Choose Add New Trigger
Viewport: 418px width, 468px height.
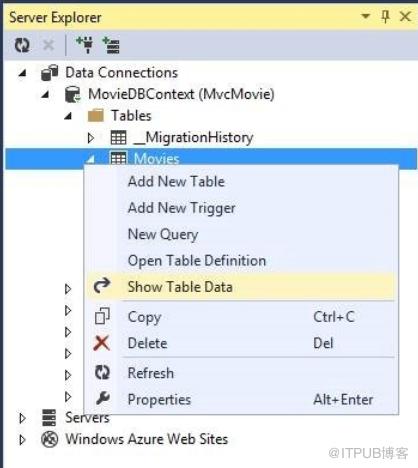[182, 208]
